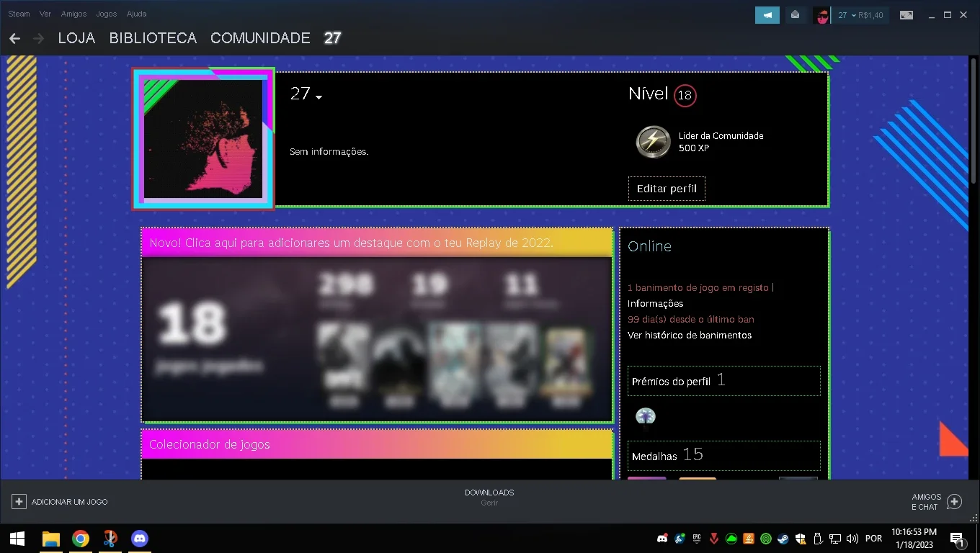Open the Ajuda menu
The image size is (980, 553).
136,14
